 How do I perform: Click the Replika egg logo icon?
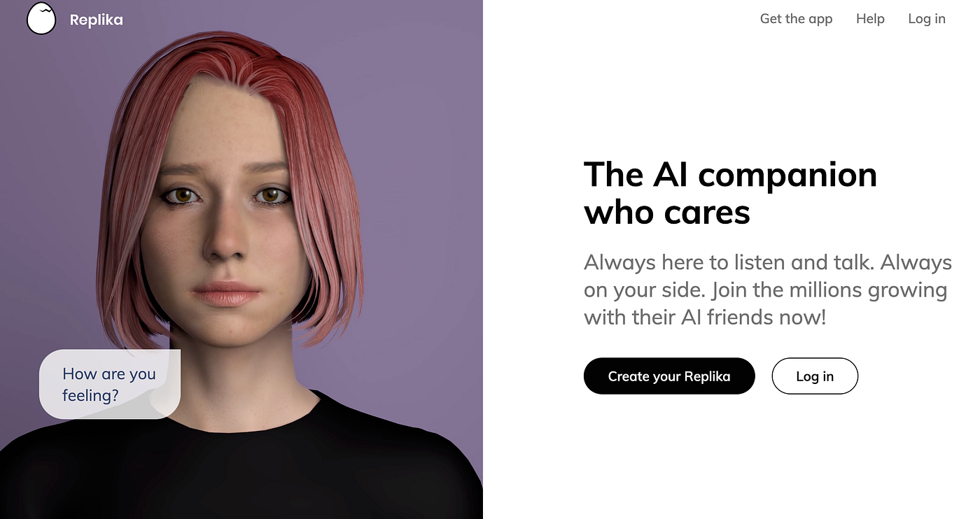tap(41, 19)
